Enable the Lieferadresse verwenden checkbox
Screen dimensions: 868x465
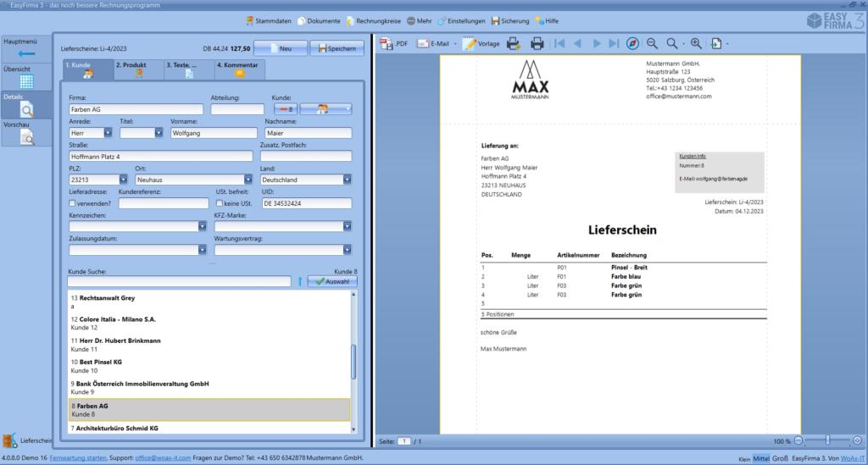pyautogui.click(x=73, y=203)
